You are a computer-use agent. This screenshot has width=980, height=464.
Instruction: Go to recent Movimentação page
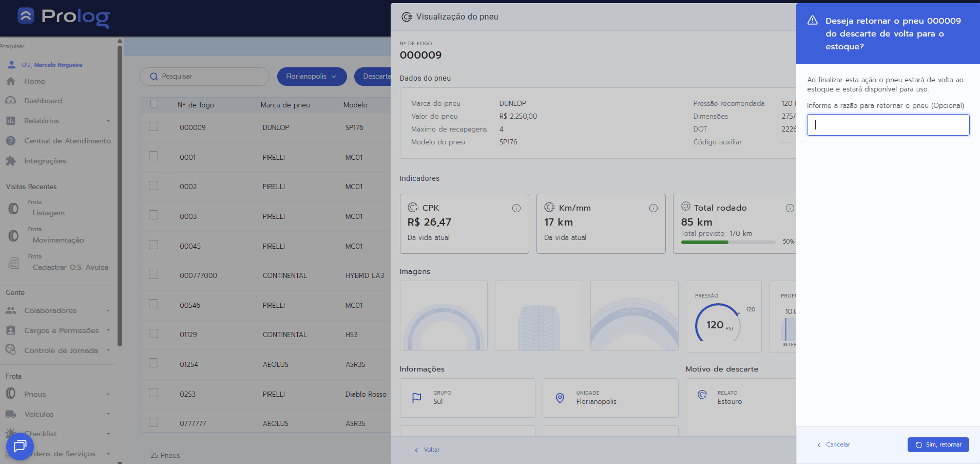pyautogui.click(x=57, y=240)
